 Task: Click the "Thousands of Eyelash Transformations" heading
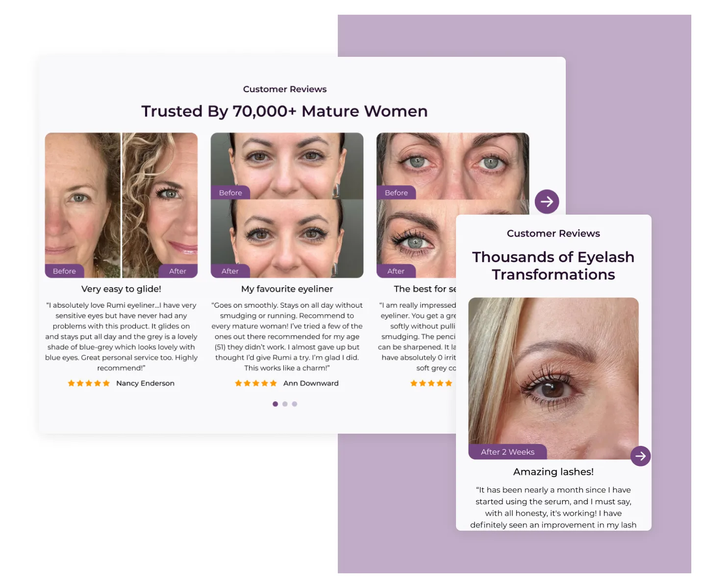pyautogui.click(x=553, y=266)
